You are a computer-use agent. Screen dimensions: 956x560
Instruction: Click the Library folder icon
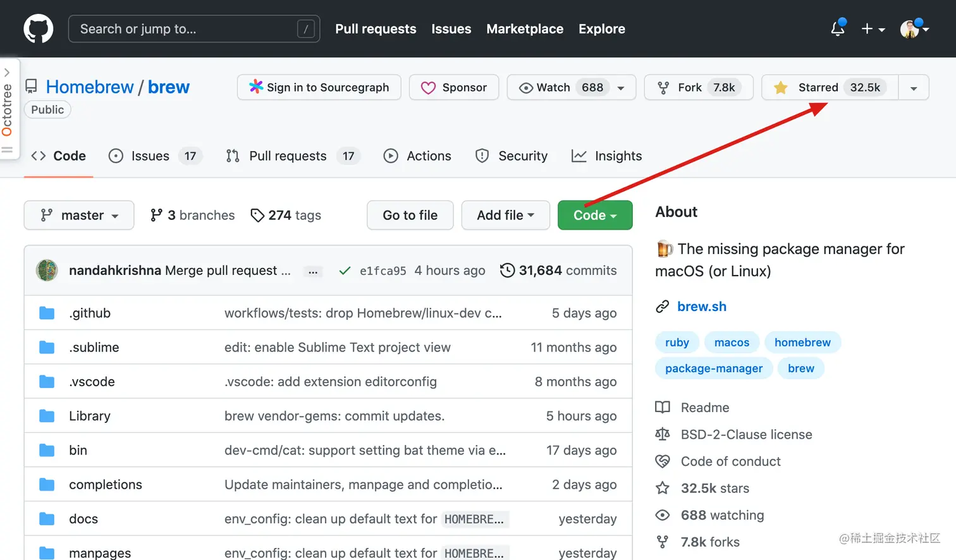tap(47, 416)
